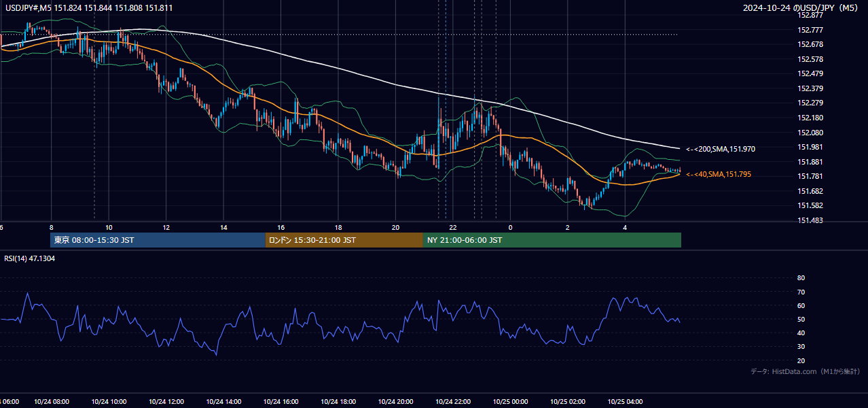Click hour tick 14 under price chart
The image size is (868, 408).
[223, 227]
